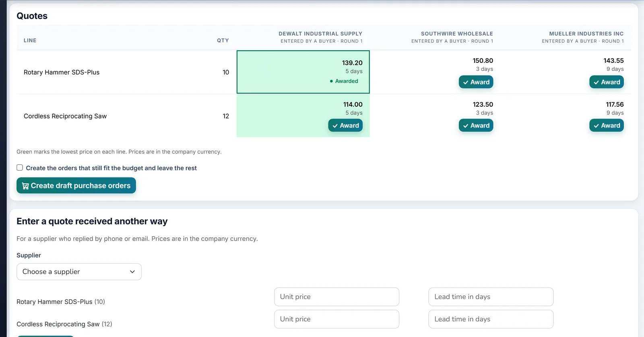Select the DeWalt 114.00 price

(x=353, y=104)
